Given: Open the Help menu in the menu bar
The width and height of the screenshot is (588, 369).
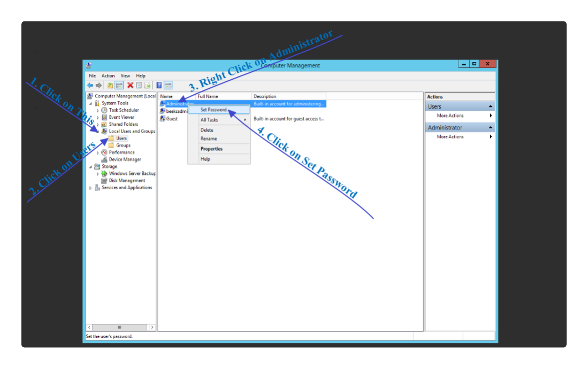Looking at the screenshot, I should pyautogui.click(x=141, y=76).
